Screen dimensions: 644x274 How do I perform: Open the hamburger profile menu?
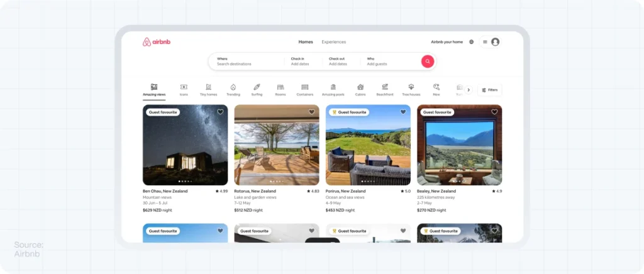[x=485, y=42]
